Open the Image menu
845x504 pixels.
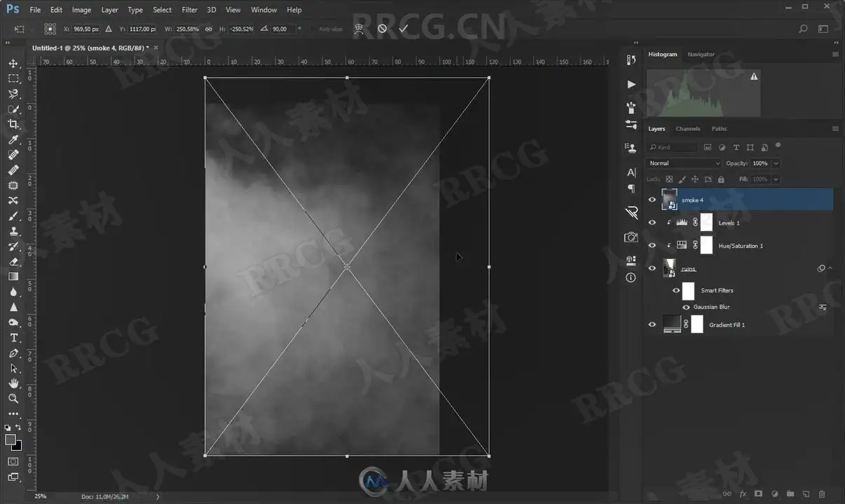pos(81,10)
